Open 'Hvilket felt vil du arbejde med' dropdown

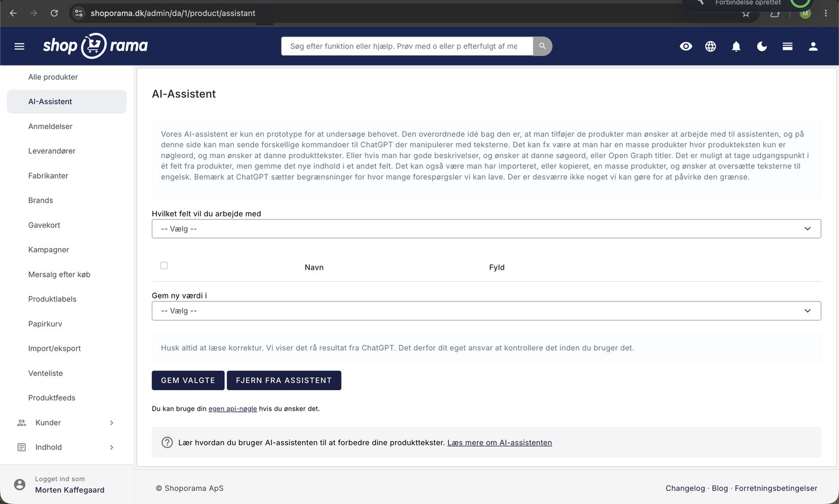486,228
